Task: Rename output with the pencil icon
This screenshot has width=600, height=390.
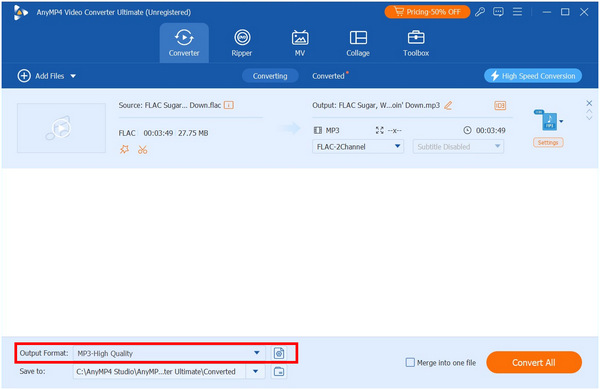Action: pyautogui.click(x=448, y=105)
